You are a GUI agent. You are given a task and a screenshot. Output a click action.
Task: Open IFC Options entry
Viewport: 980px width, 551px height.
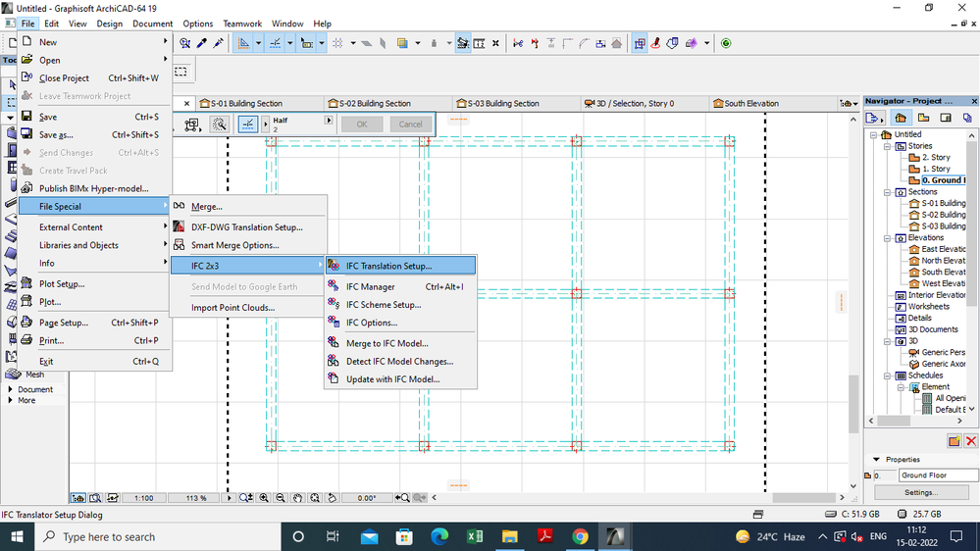tap(400, 323)
